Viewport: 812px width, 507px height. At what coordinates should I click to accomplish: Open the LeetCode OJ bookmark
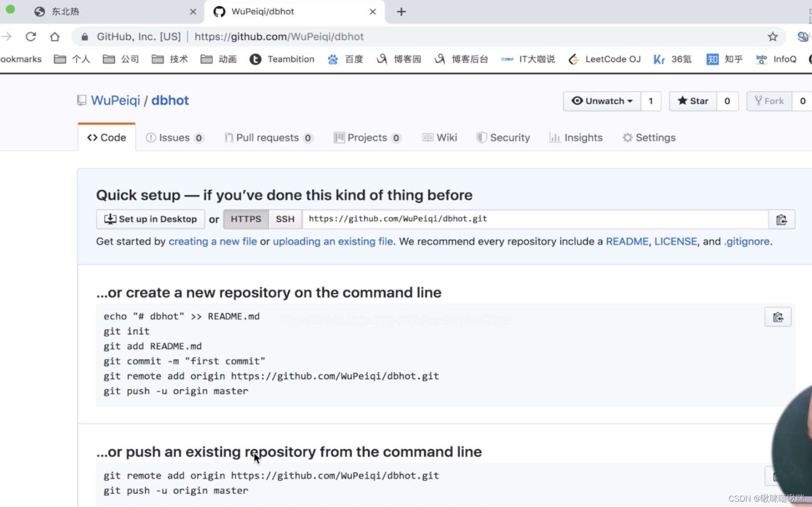(605, 59)
